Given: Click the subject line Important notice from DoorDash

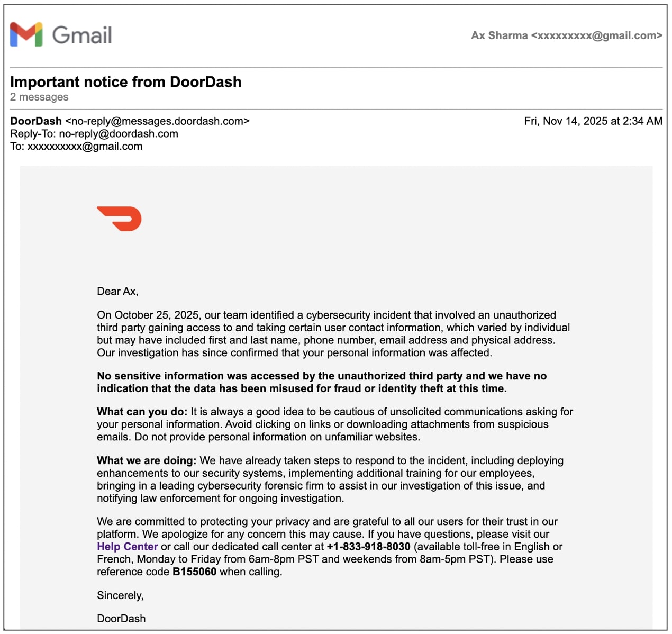Looking at the screenshot, I should coord(125,82).
